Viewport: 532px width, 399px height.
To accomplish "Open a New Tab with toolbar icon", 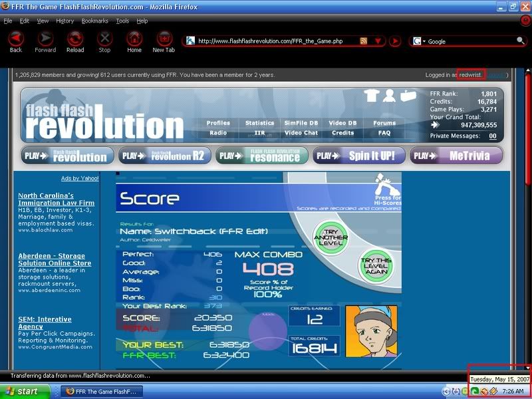I will tap(164, 39).
